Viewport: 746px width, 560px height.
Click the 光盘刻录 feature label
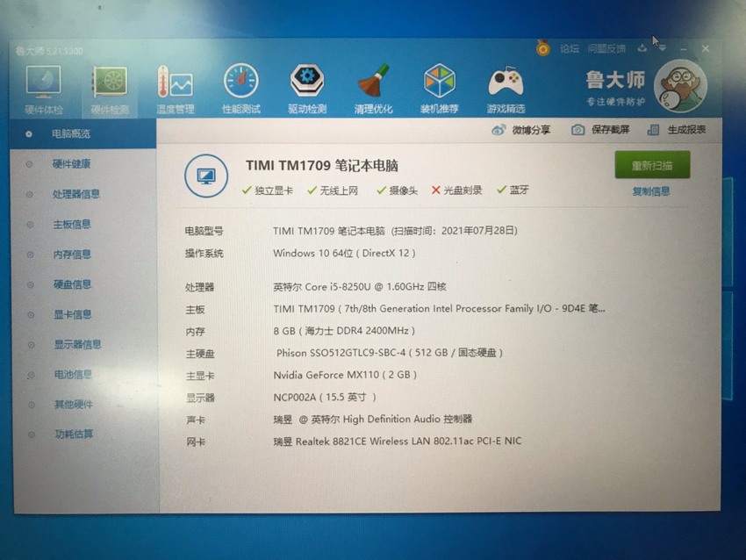(x=463, y=190)
